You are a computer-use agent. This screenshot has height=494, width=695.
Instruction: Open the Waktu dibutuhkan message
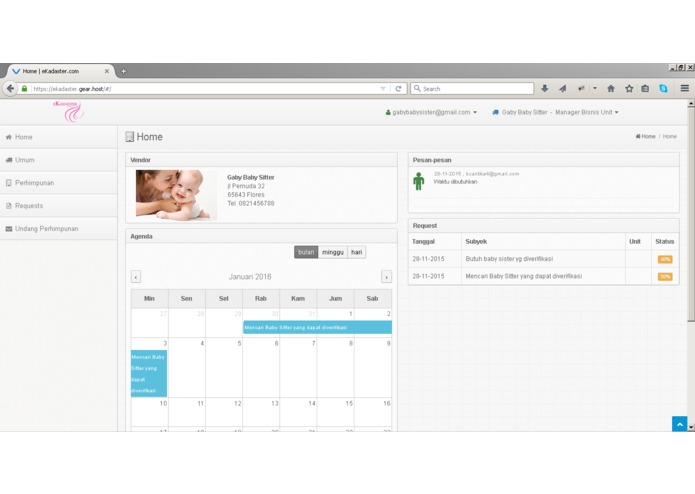(x=455, y=182)
